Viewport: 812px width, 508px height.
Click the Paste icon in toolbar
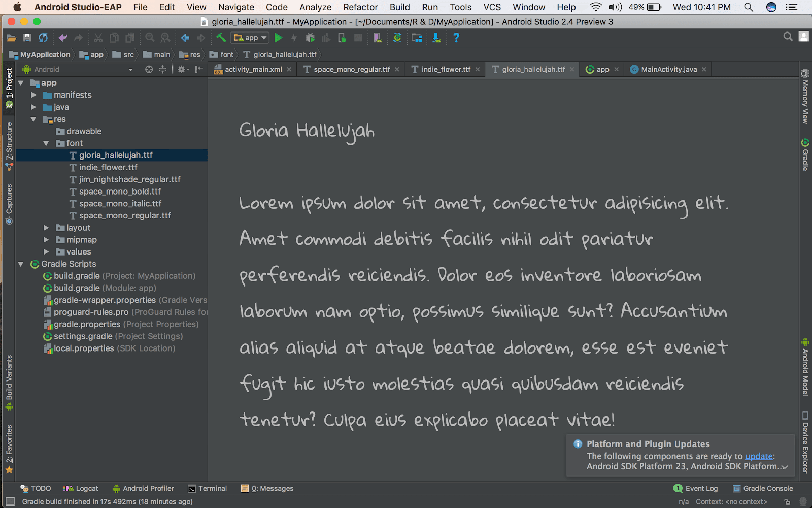[x=130, y=38]
